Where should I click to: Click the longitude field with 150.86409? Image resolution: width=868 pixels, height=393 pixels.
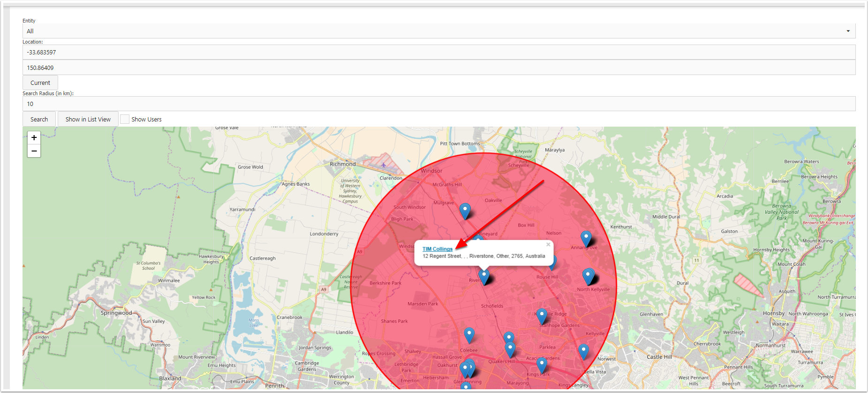pos(439,68)
